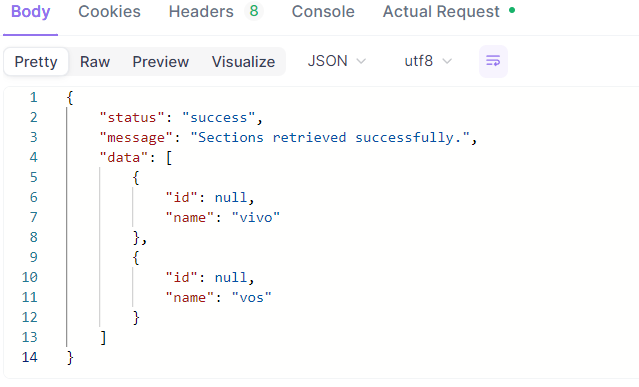Screen dimensions: 639x387
Task: Click the "vivo" name value
Action: pyautogui.click(x=256, y=218)
